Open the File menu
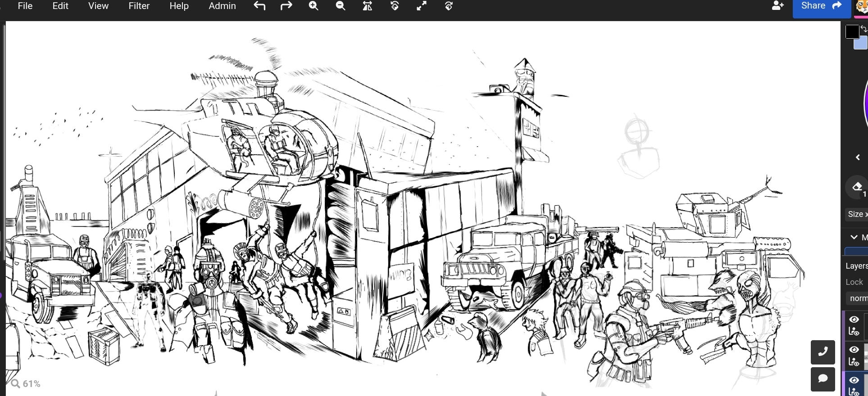The width and height of the screenshot is (868, 396). (25, 6)
